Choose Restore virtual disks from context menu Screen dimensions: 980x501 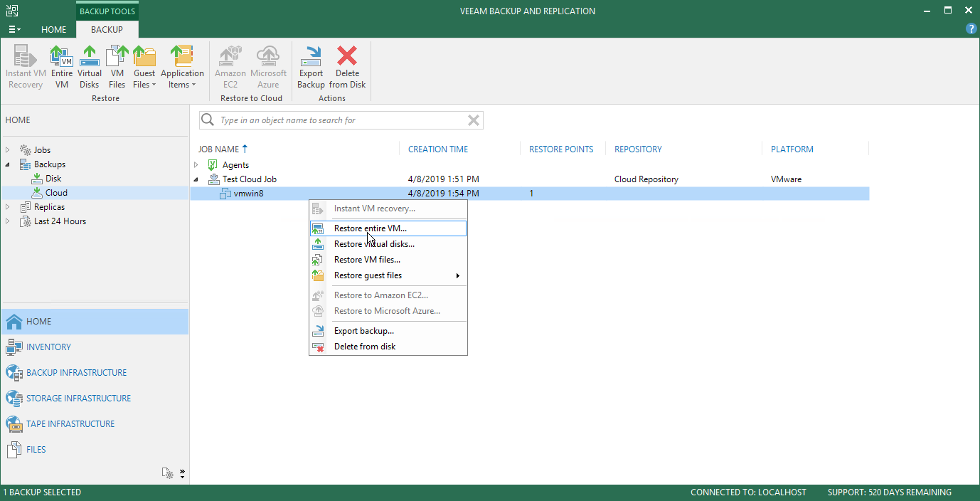pyautogui.click(x=388, y=244)
